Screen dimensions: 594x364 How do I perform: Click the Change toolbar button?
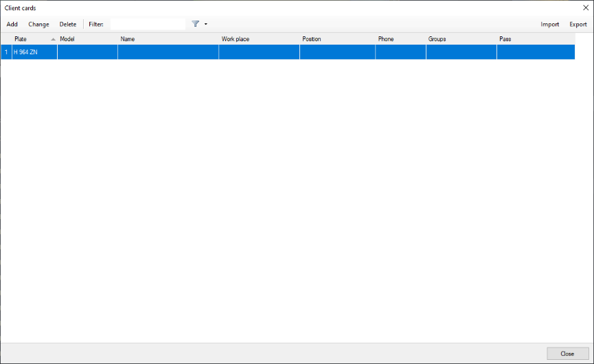point(38,24)
